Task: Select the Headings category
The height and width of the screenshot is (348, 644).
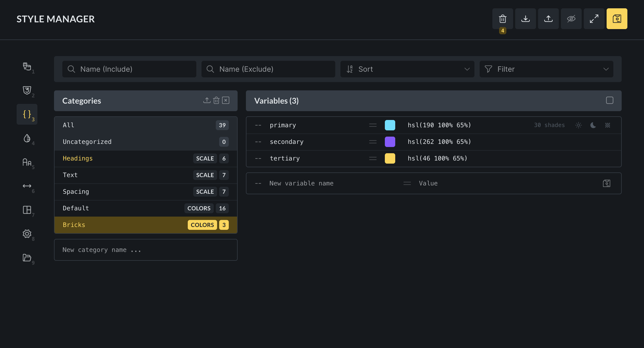Action: pos(146,158)
